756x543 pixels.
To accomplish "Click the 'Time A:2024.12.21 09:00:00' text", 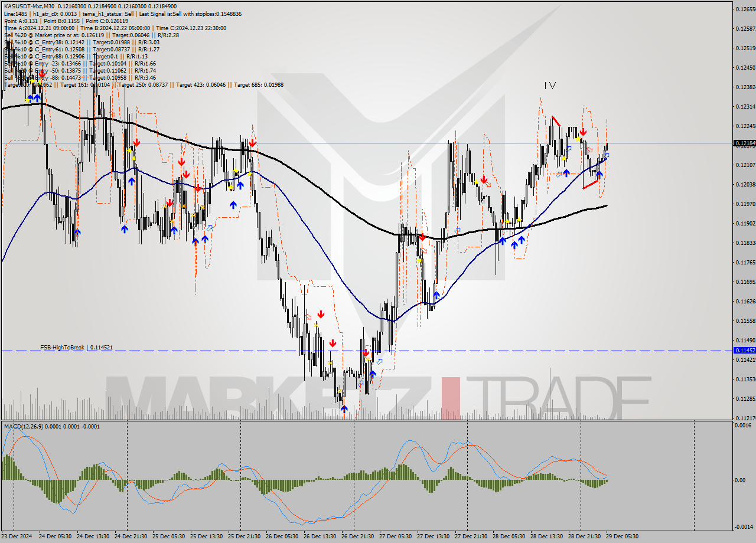I will tap(39, 28).
